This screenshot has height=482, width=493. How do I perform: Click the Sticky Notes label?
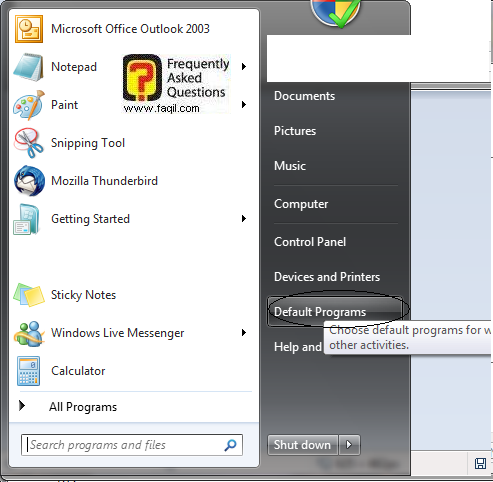[x=83, y=295]
